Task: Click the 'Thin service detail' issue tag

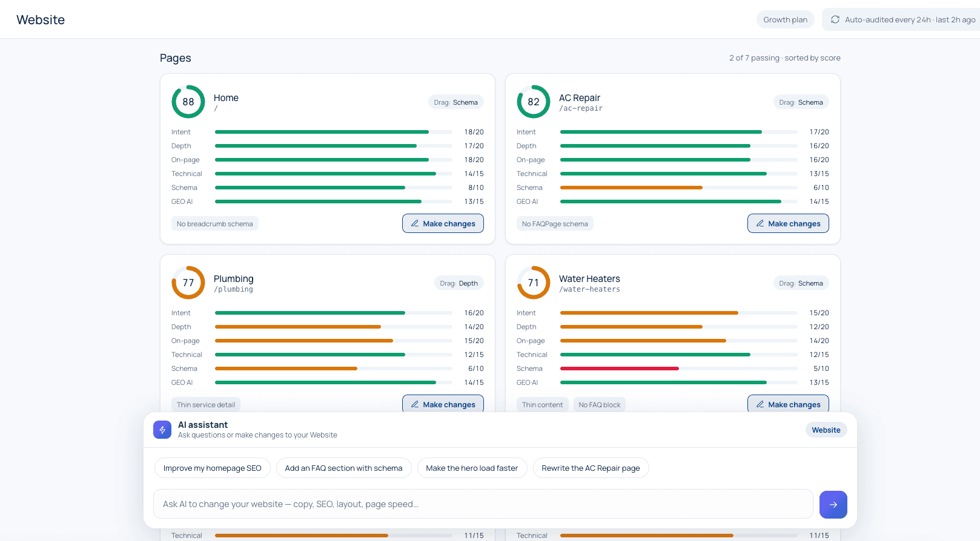Action: click(x=206, y=405)
